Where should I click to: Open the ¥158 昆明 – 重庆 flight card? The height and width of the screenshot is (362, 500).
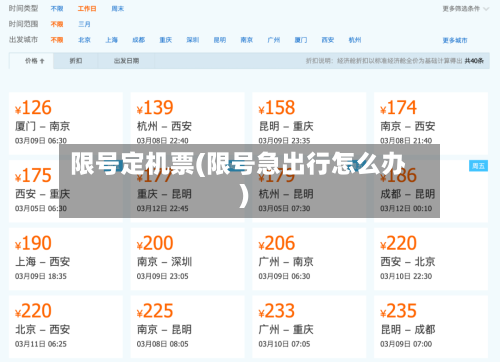click(309, 123)
